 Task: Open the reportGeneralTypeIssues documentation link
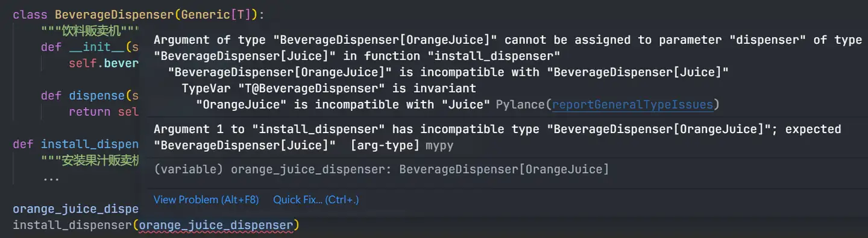pos(632,105)
